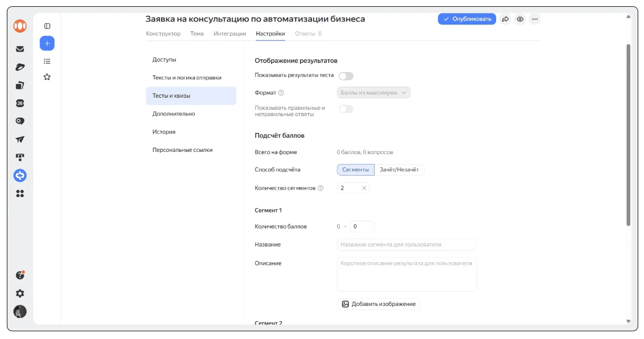Click text 0 баллов, 0 вопросов
The height and width of the screenshot is (339, 644).
pyautogui.click(x=365, y=152)
